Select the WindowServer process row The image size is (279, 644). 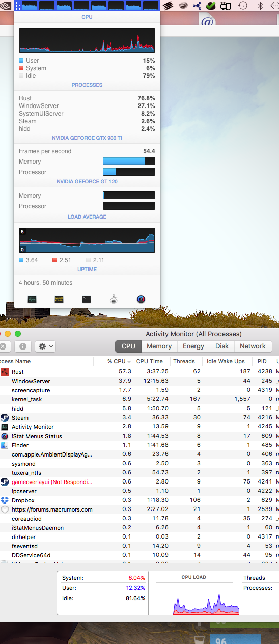(x=139, y=381)
